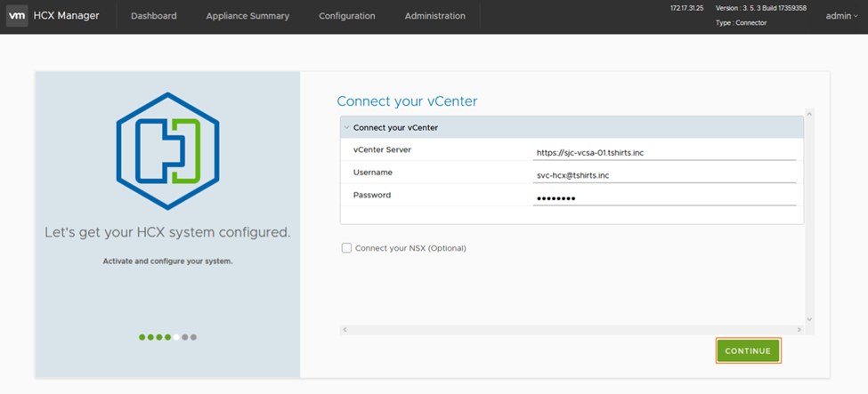Click the HCX hexagon logo graphic
Image resolution: width=868 pixels, height=394 pixels.
point(167,150)
